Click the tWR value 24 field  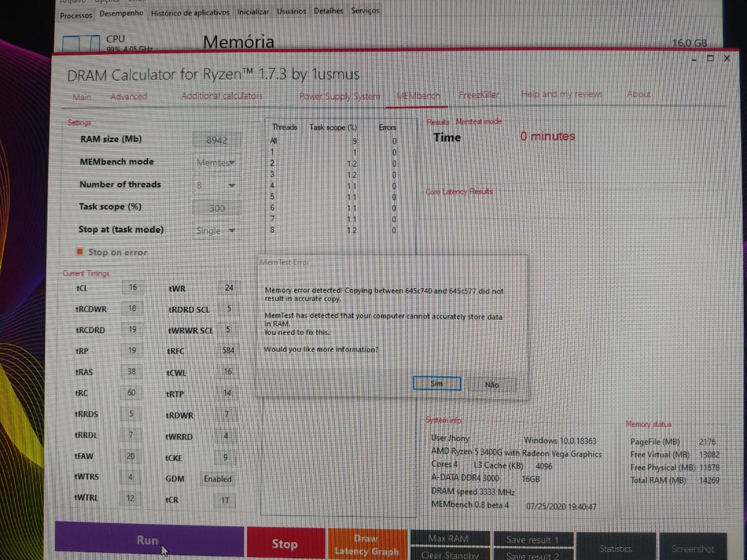pyautogui.click(x=228, y=288)
